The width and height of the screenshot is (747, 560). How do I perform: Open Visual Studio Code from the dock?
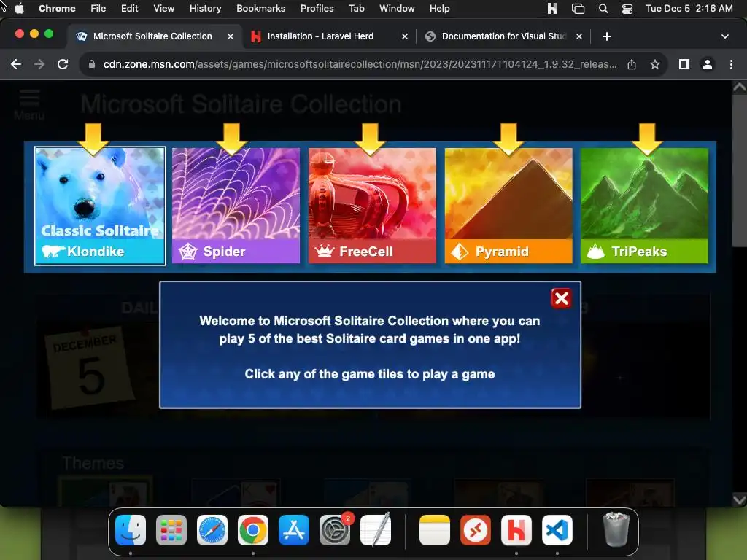pyautogui.click(x=557, y=530)
